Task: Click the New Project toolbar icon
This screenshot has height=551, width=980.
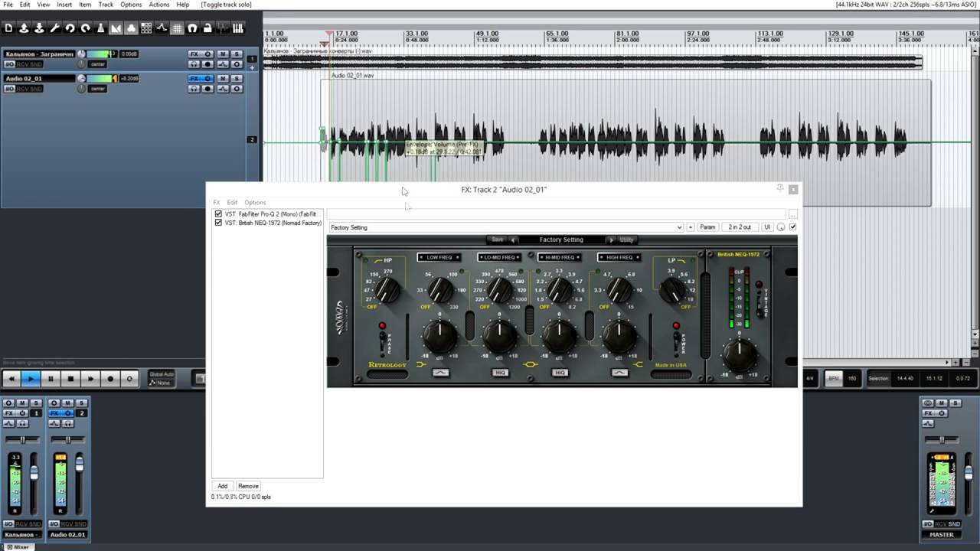Action: coord(8,28)
